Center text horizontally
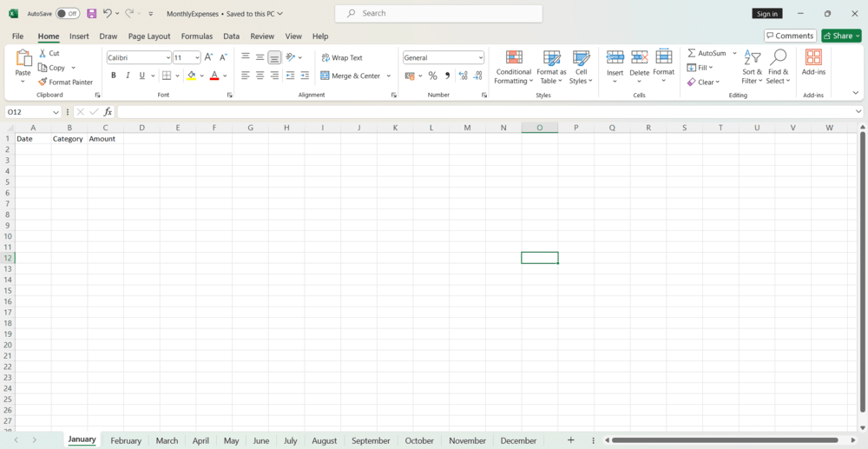Screen dimensions: 868x449 click(x=260, y=76)
